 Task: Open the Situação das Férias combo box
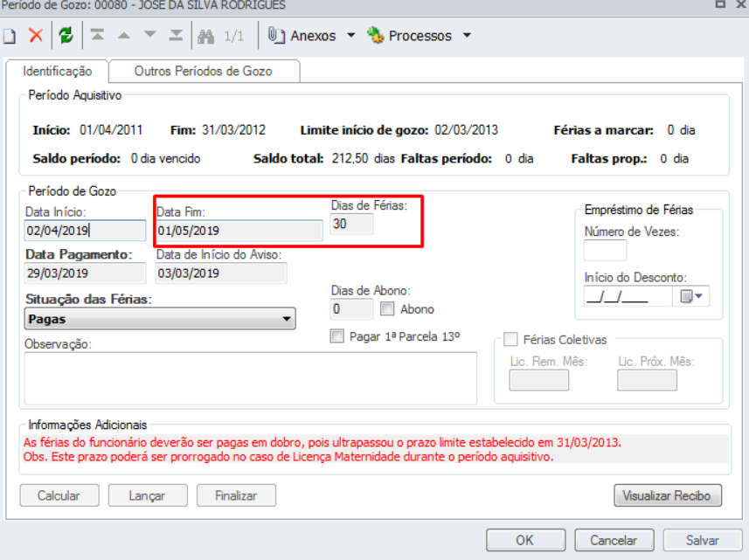160,319
